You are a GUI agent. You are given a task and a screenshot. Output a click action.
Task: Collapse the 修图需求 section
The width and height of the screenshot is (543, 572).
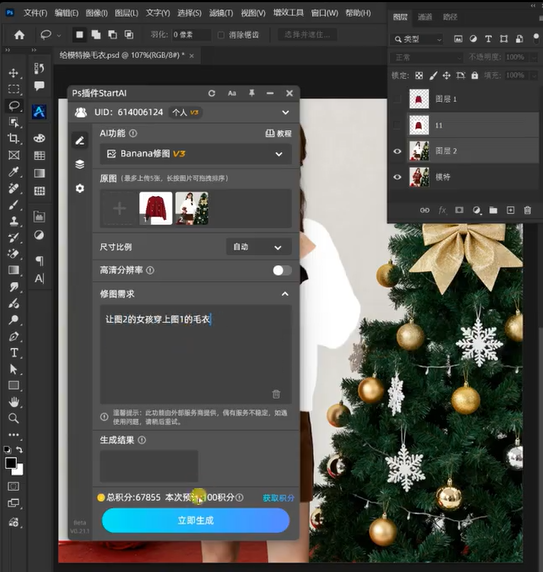pyautogui.click(x=285, y=294)
